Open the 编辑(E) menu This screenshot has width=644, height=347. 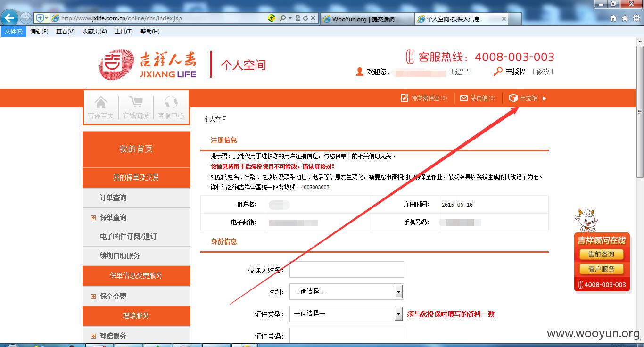click(39, 32)
